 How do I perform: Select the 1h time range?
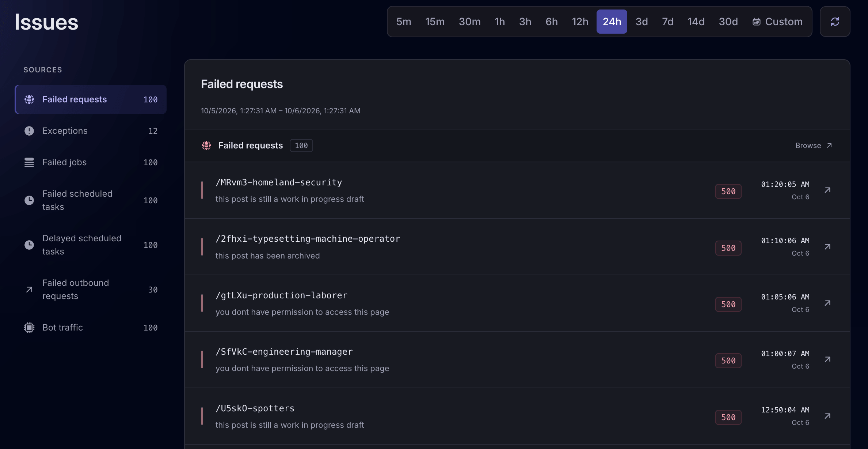point(500,22)
